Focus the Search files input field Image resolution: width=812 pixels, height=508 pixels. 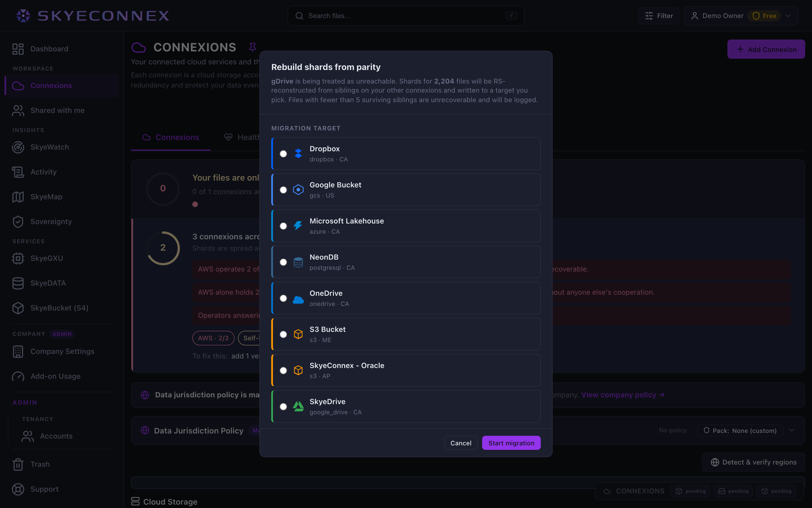point(406,16)
